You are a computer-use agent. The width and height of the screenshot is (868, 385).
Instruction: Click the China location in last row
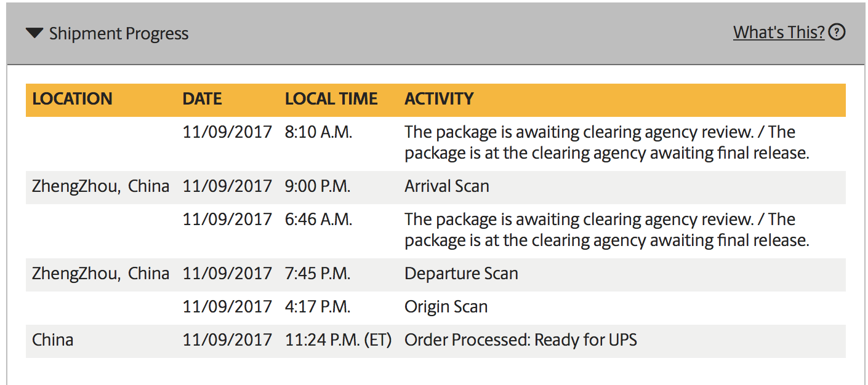[x=52, y=339]
